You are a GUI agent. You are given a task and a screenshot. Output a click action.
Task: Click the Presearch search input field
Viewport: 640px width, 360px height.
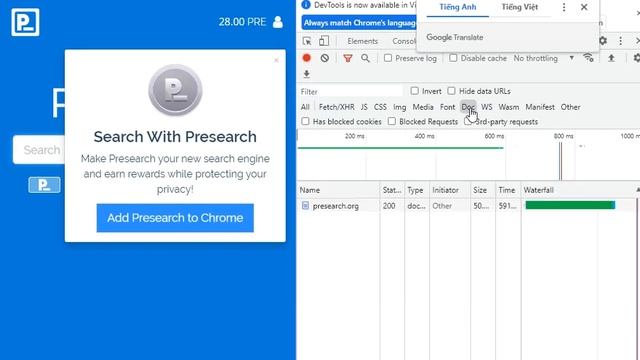point(39,150)
